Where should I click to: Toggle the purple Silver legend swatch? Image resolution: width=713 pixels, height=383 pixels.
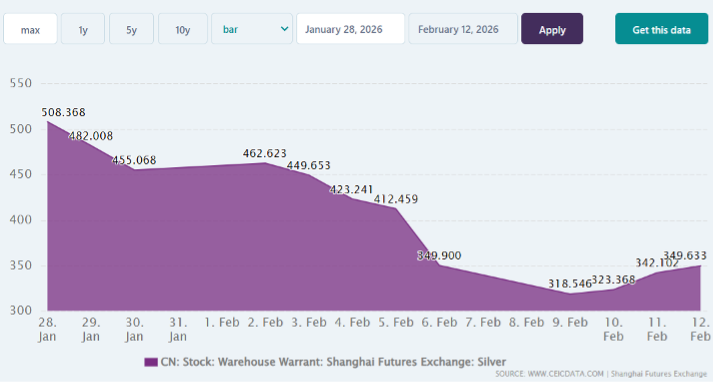pyautogui.click(x=151, y=362)
